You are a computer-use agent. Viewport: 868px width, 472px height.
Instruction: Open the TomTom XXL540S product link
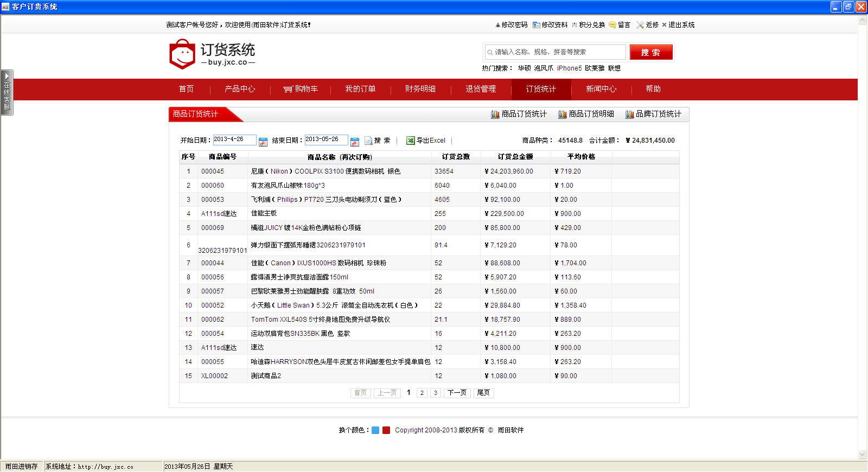click(321, 320)
